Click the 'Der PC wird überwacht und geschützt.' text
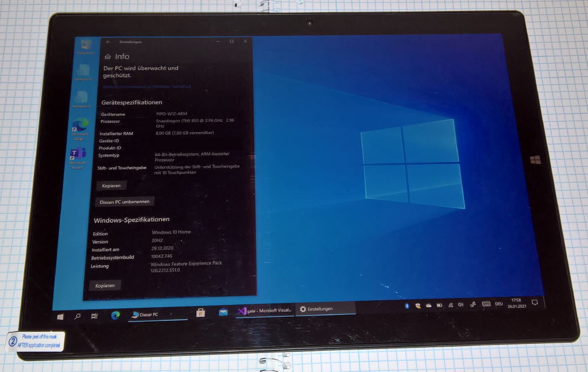Viewport: 588px width, 372px height. (x=141, y=72)
